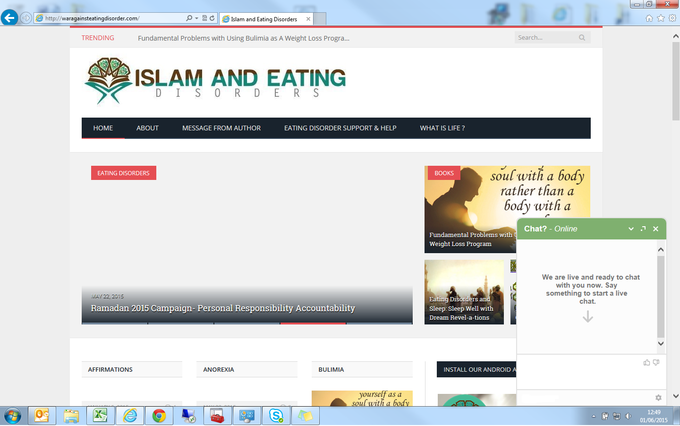
Task: Click the address bar URL field
Action: point(111,18)
